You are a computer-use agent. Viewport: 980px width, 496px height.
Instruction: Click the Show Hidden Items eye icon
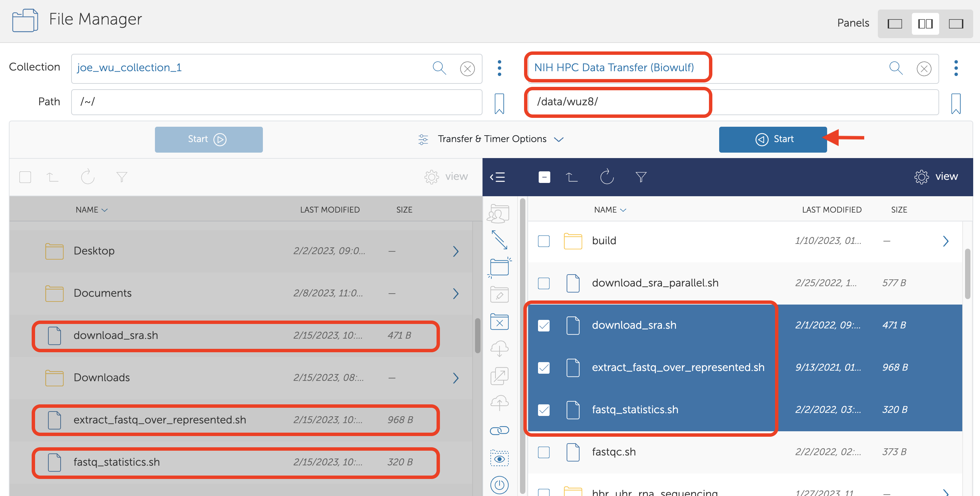499,459
